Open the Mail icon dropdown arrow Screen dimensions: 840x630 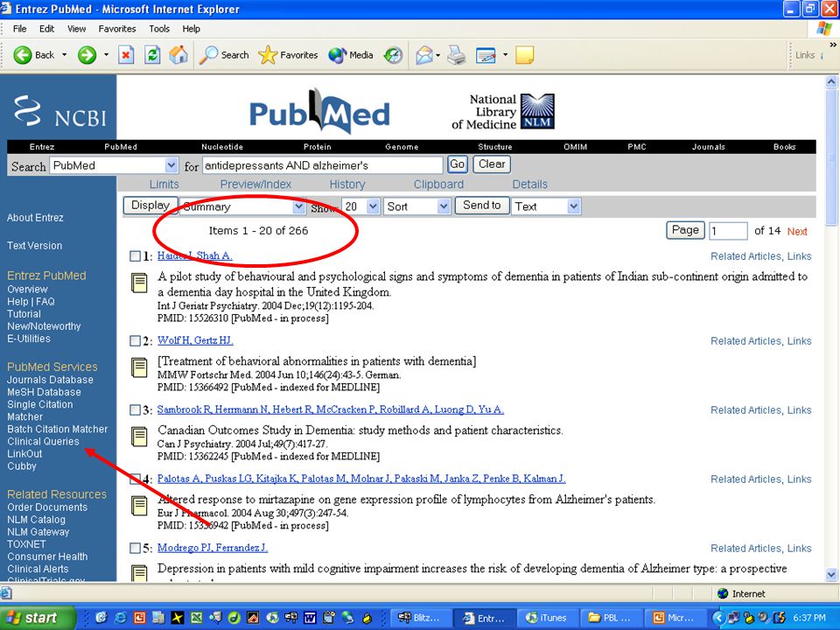click(437, 54)
